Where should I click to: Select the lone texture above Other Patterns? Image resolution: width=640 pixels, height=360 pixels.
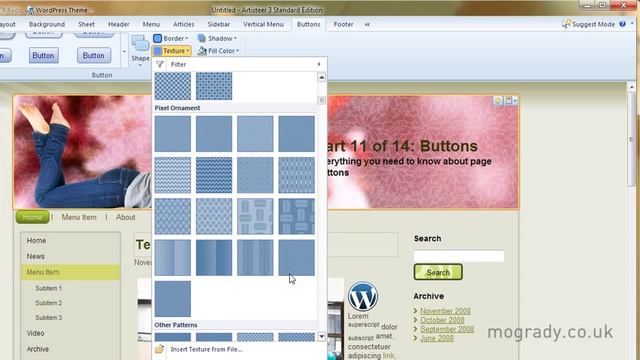coord(173,299)
